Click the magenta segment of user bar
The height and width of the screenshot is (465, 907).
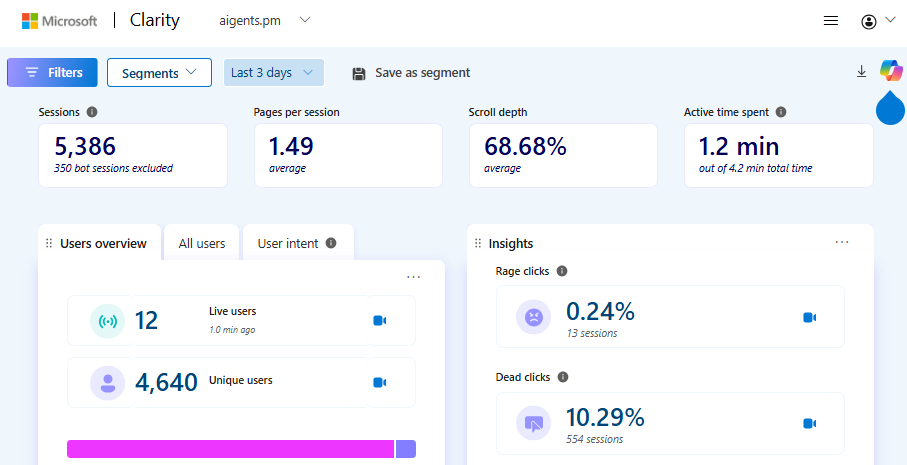tap(231, 449)
